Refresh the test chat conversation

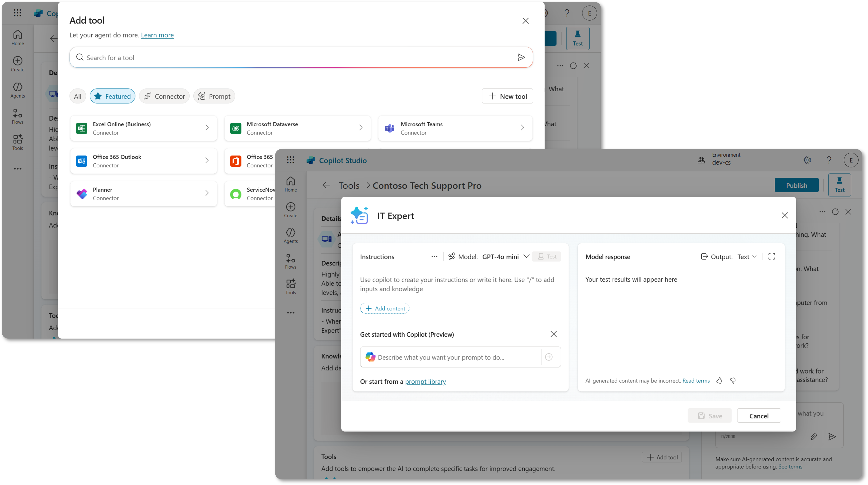click(835, 212)
